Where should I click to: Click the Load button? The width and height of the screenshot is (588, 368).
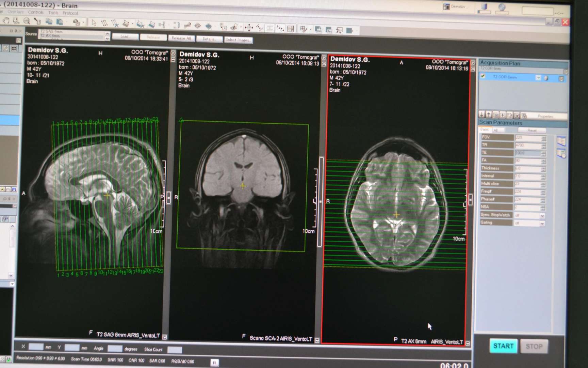click(x=125, y=36)
